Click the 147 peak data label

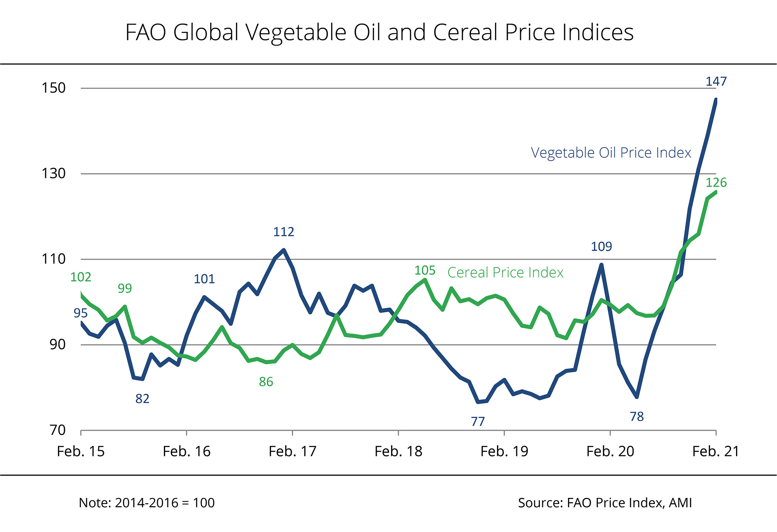[716, 82]
